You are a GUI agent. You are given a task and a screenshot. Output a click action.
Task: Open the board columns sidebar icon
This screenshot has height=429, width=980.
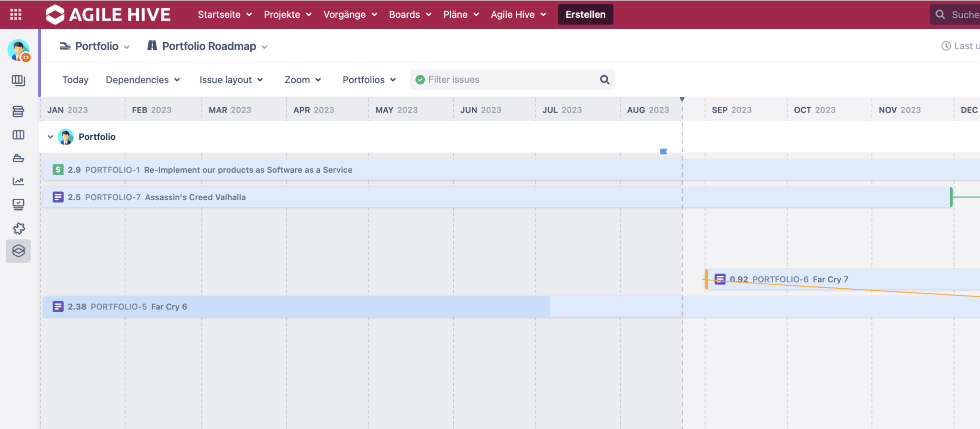click(x=18, y=135)
